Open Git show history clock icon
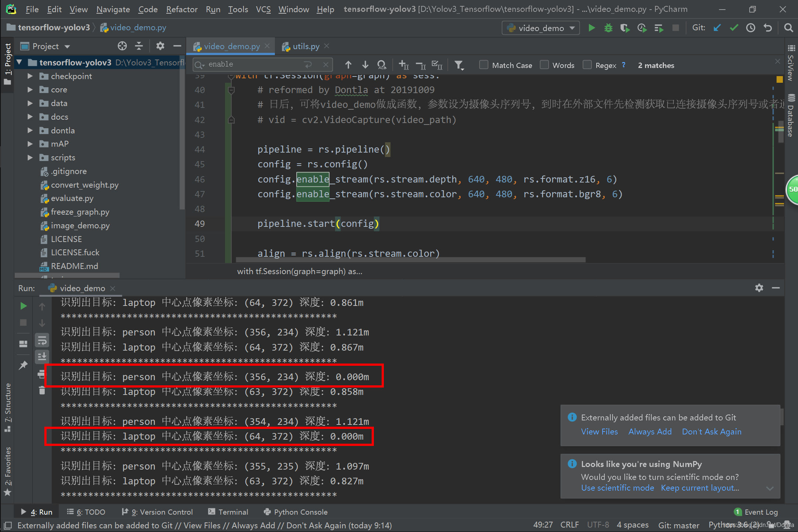Screen dimensions: 798x532 (750, 28)
